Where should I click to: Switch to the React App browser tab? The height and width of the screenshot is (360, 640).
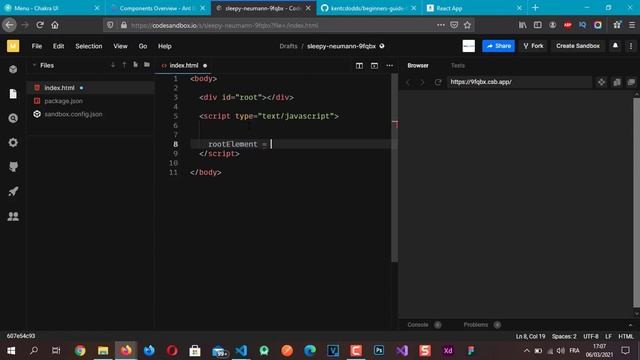(474, 8)
